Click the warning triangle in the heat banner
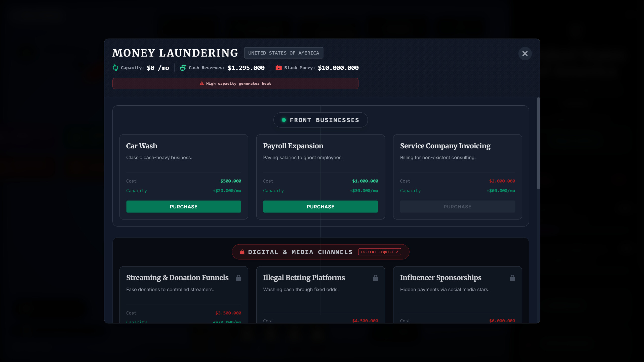644x362 pixels. [201, 83]
